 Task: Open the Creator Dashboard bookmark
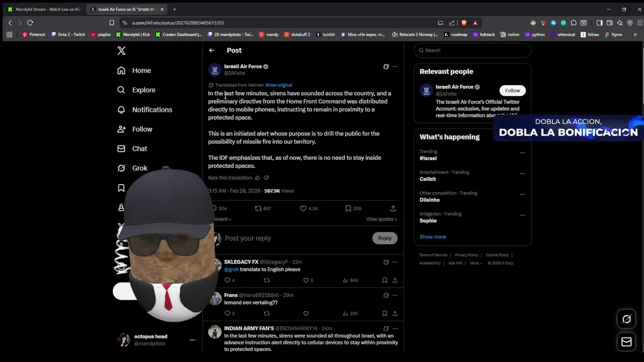(x=179, y=35)
